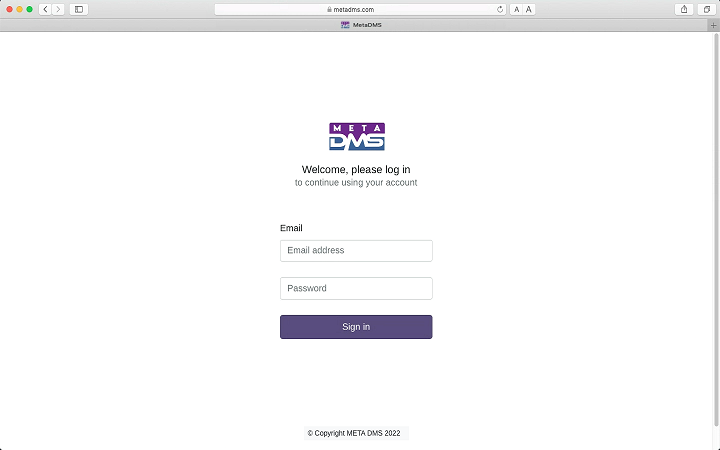Click the META DMS logo
This screenshot has height=450, width=720.
tap(357, 136)
